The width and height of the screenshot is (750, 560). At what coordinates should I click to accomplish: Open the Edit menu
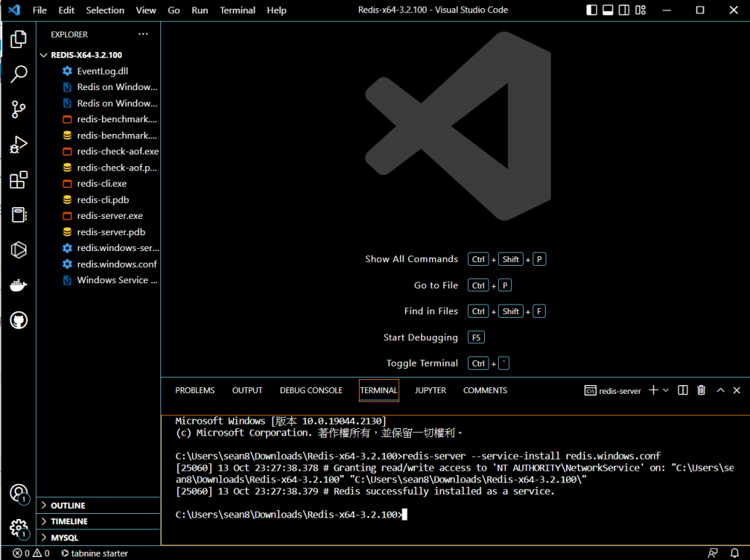[67, 10]
